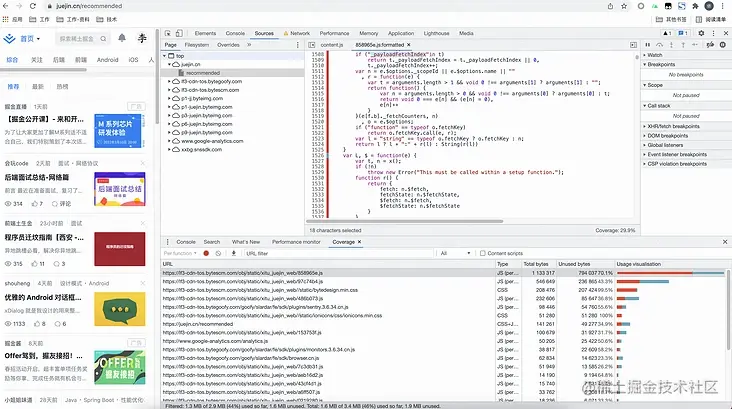Toggle the navigator sidebar icon beside content.js tab

311,45
